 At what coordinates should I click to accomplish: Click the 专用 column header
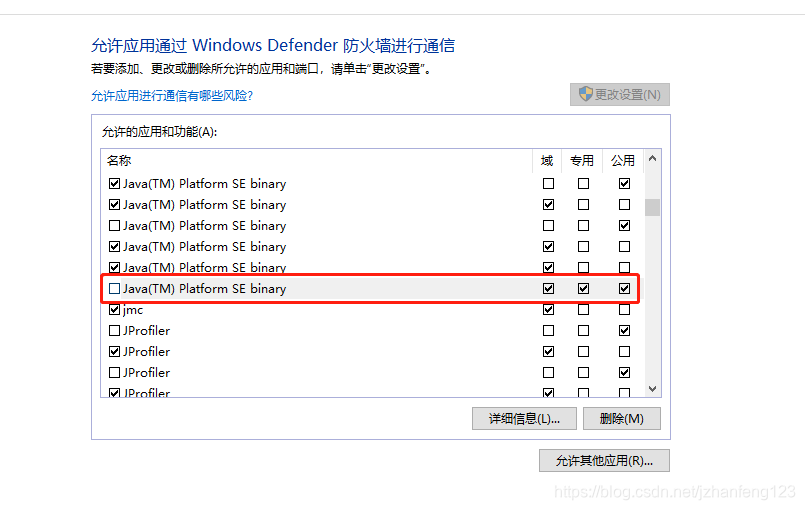coord(582,161)
